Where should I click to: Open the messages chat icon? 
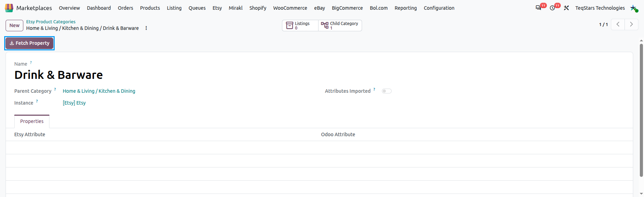coord(539,8)
